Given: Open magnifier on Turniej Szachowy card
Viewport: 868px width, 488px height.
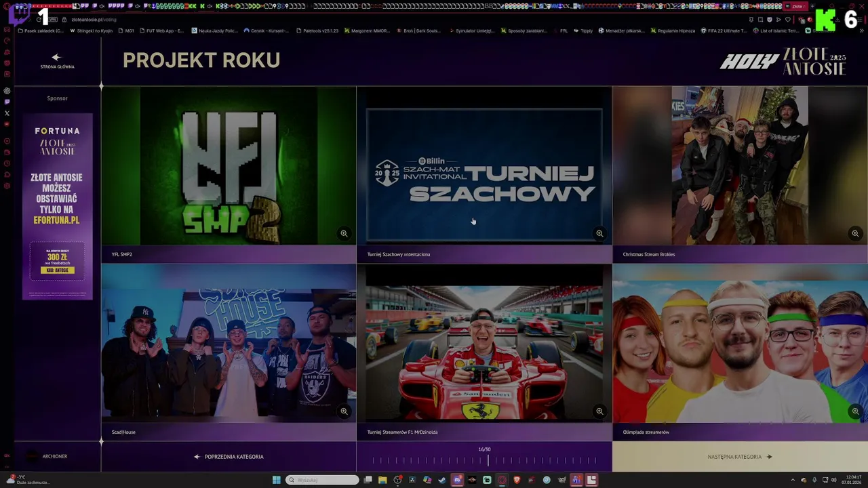Looking at the screenshot, I should [x=599, y=233].
